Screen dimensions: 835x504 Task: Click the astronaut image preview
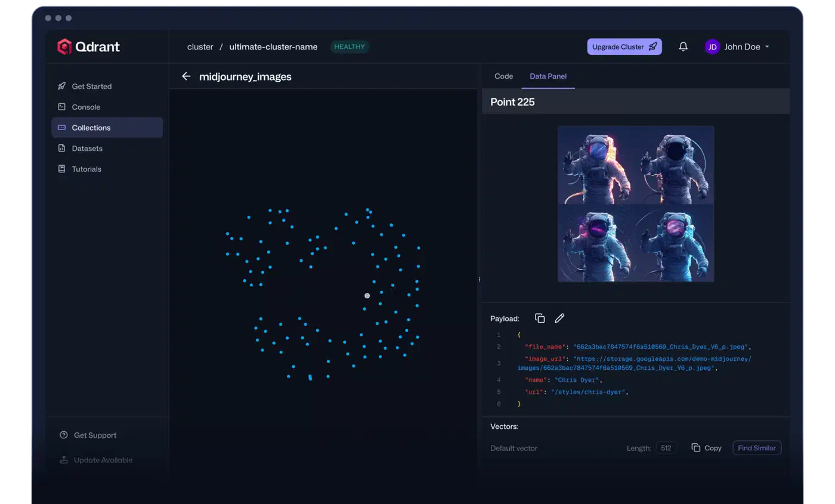[x=635, y=203]
